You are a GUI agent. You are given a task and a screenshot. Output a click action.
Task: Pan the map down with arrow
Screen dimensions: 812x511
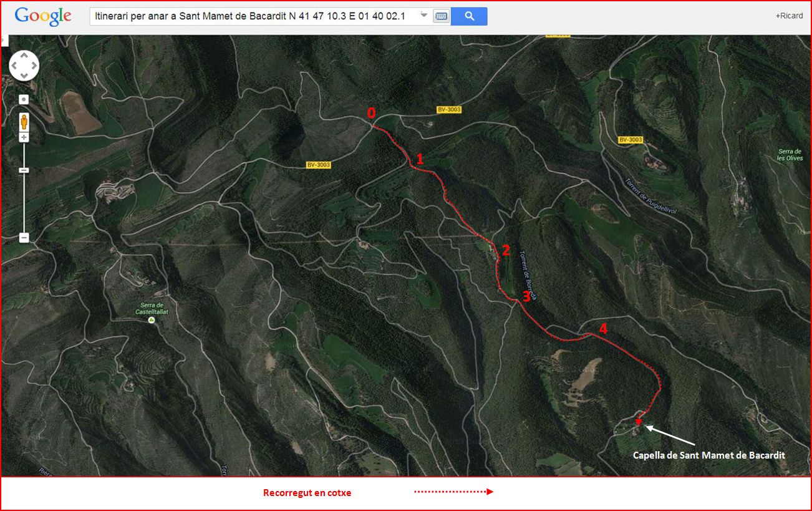pos(24,75)
